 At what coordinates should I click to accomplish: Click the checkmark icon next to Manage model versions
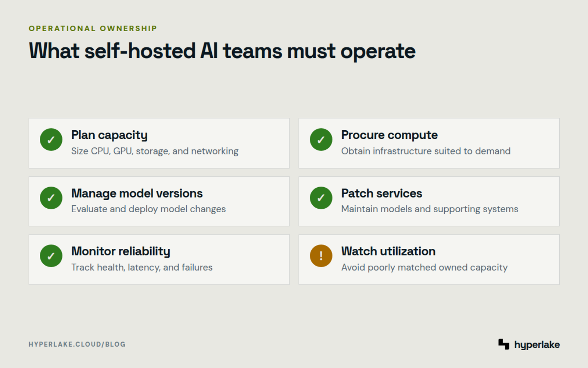tap(51, 198)
